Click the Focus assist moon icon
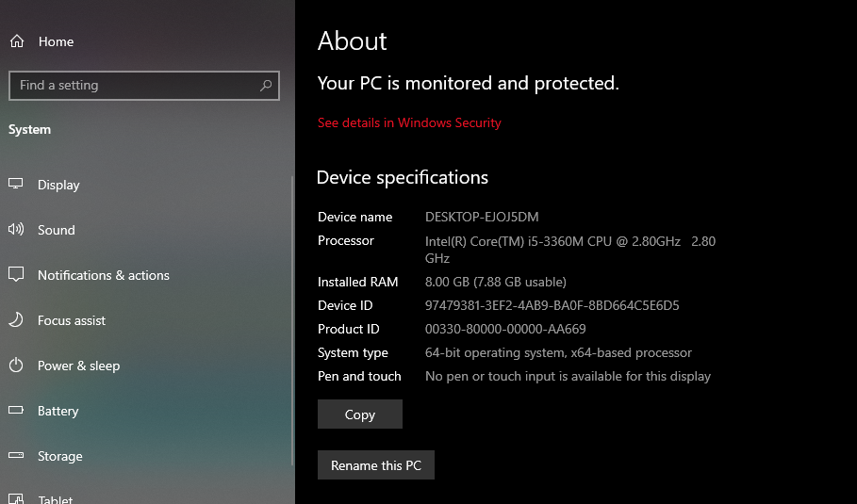857x504 pixels. click(16, 319)
